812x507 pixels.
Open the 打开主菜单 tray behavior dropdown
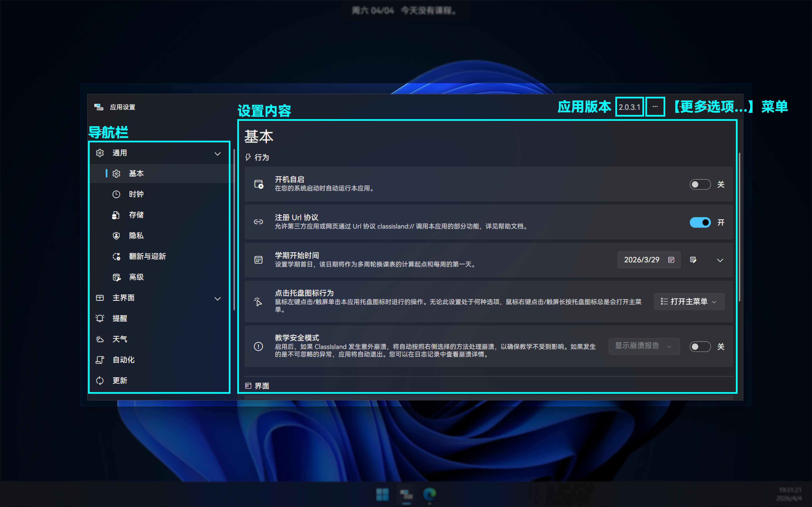tap(689, 301)
